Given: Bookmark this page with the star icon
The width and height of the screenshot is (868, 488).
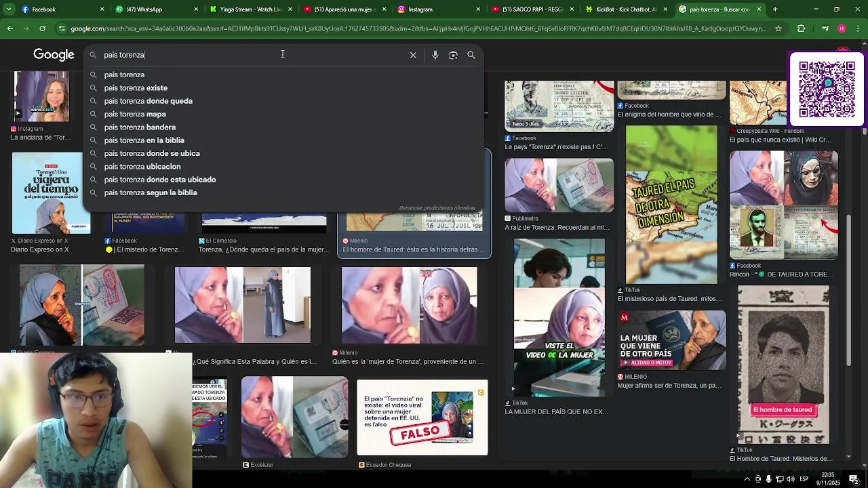Looking at the screenshot, I should pyautogui.click(x=778, y=28).
